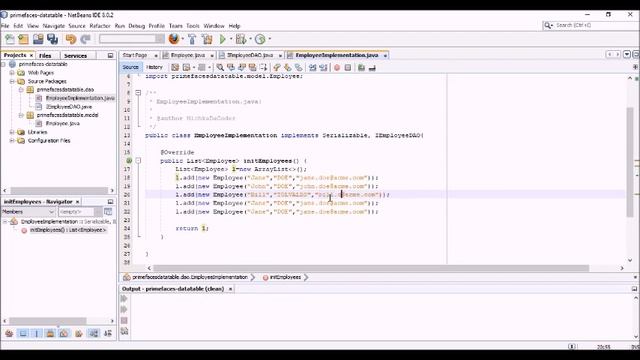Click the Last Edit icon in the editor toolbar
Screen dimensions: 640x360
pos(175,67)
